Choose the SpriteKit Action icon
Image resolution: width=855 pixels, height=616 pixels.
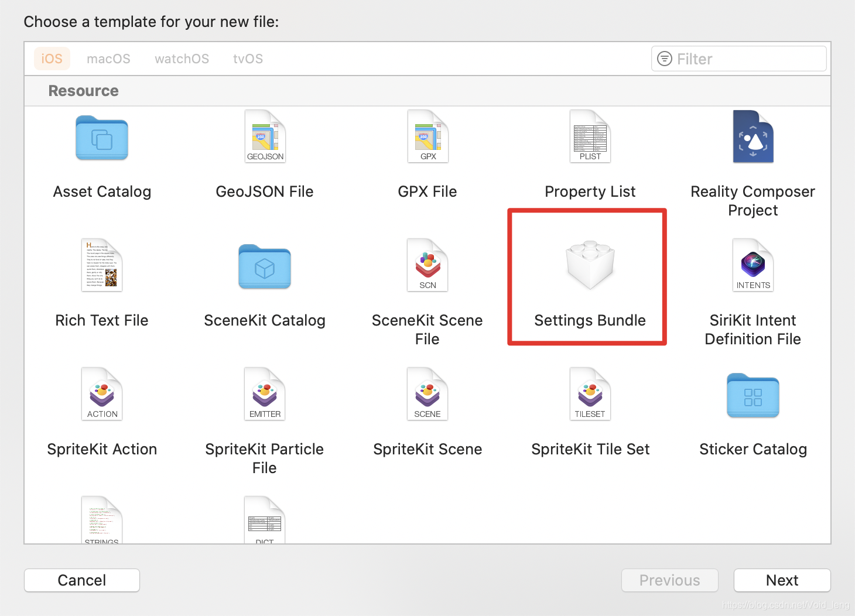coord(102,394)
